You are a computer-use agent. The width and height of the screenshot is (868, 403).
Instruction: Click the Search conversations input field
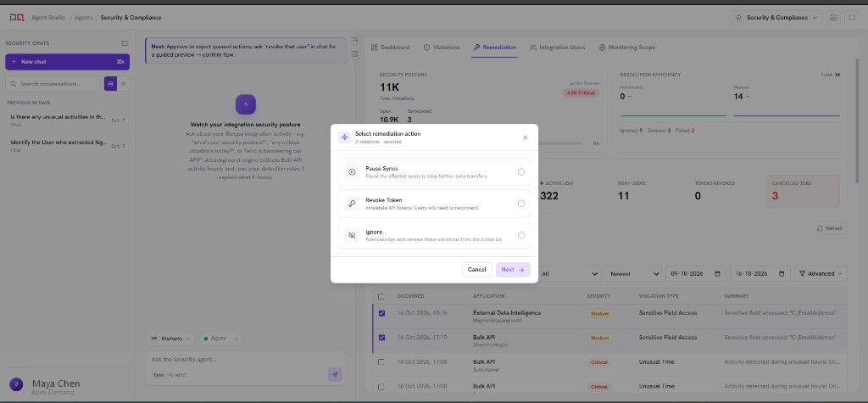(53, 84)
